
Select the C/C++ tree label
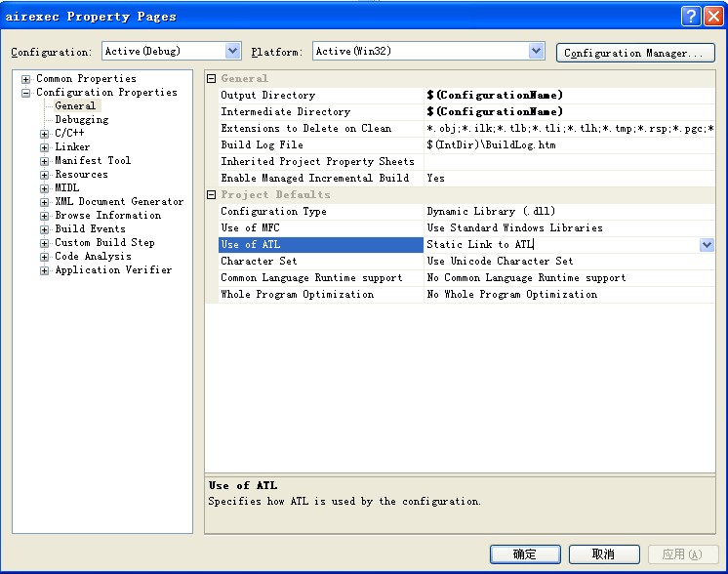pos(69,134)
